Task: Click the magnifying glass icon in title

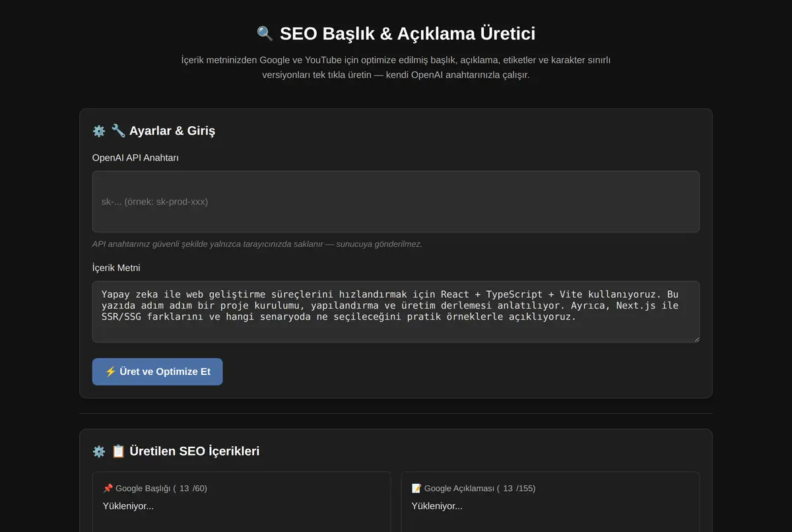Action: pos(265,34)
